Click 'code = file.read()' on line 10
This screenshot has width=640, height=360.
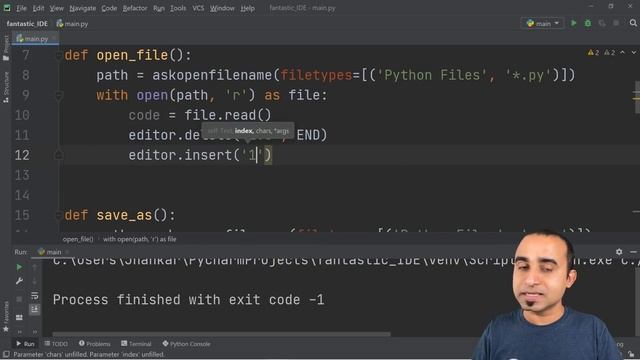tap(200, 115)
